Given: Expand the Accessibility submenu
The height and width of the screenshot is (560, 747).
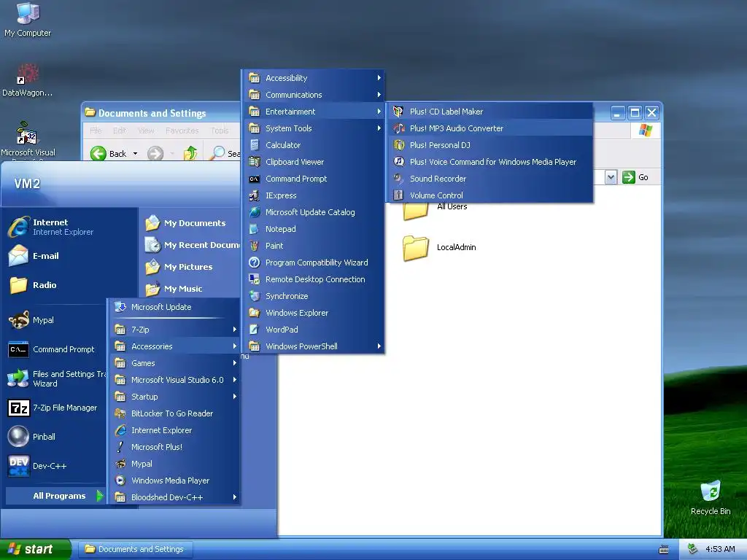Looking at the screenshot, I should tap(314, 77).
